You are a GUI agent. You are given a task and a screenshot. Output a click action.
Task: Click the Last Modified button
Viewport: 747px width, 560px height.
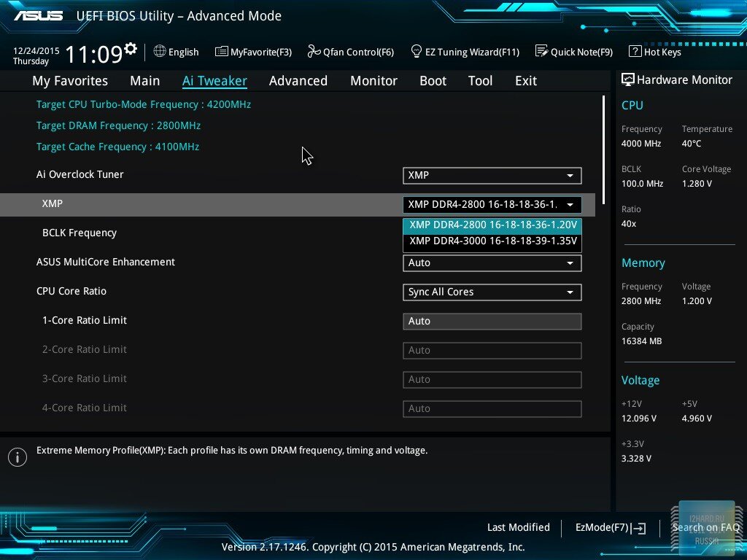pyautogui.click(x=518, y=527)
